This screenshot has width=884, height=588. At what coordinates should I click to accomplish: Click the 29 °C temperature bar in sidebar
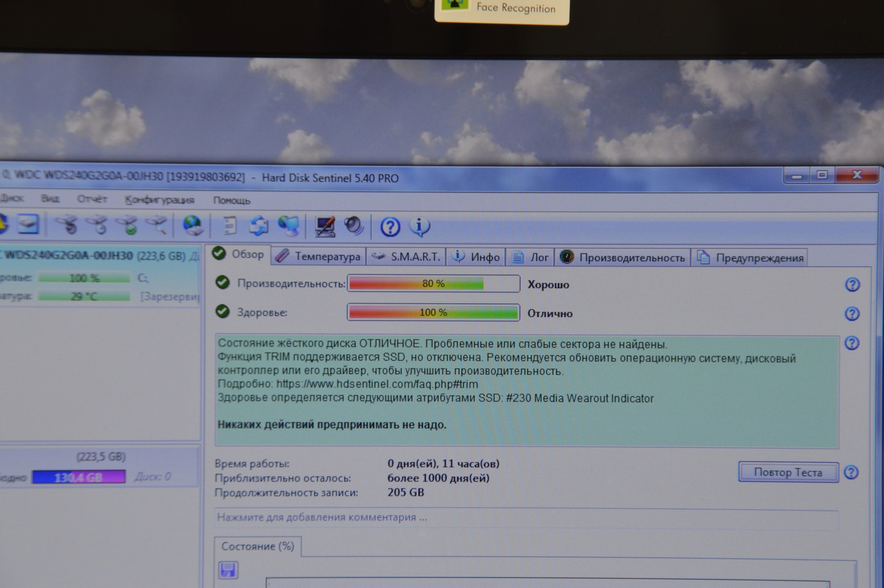[x=84, y=296]
